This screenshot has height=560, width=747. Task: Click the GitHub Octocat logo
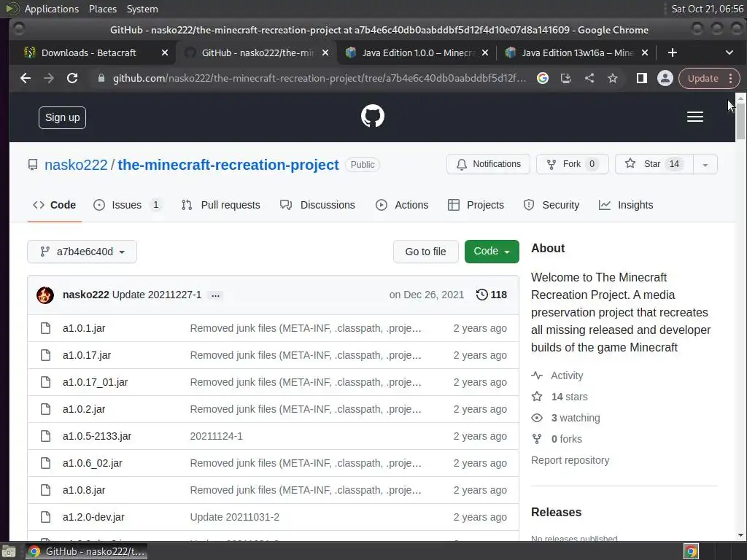coord(373,116)
